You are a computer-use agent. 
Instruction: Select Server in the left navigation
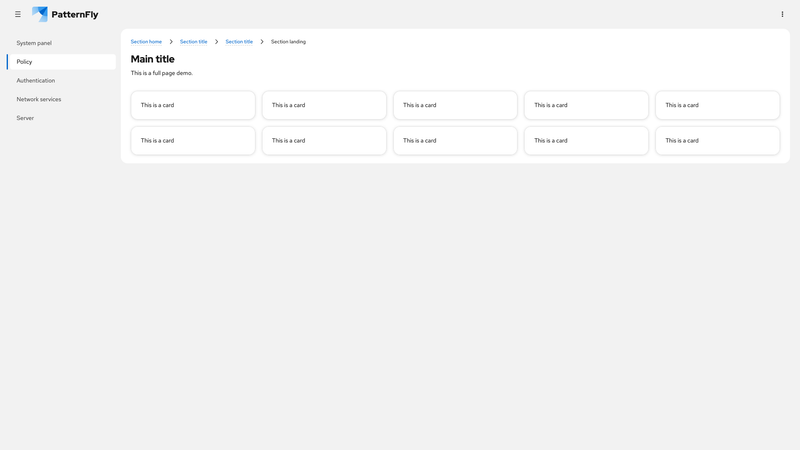point(25,118)
